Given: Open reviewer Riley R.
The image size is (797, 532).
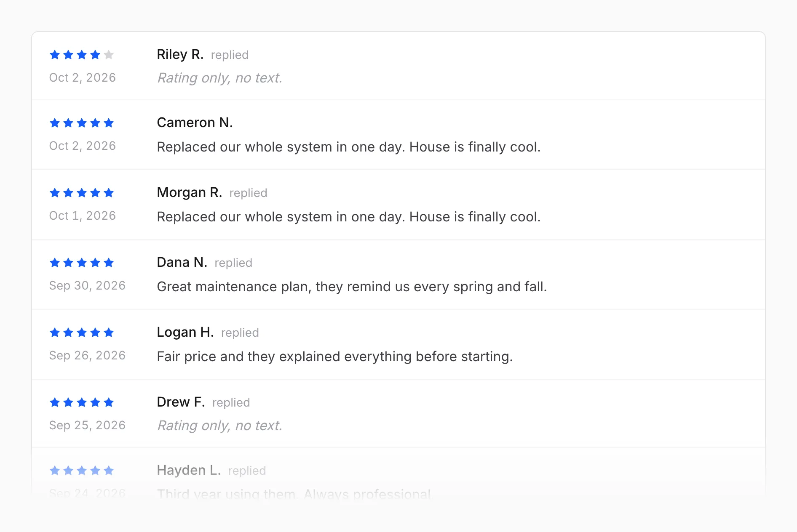Looking at the screenshot, I should click(180, 54).
